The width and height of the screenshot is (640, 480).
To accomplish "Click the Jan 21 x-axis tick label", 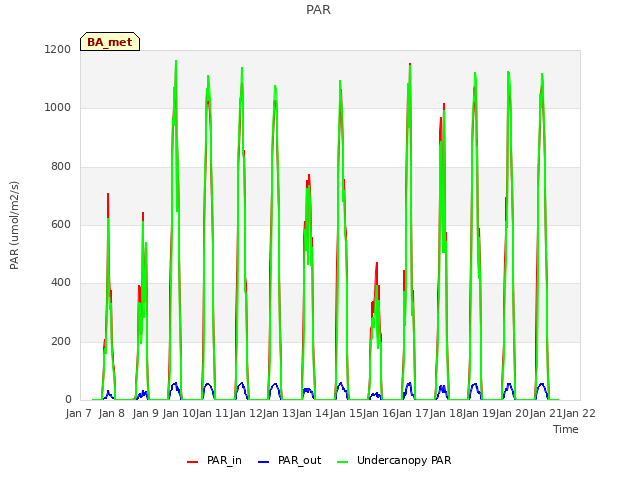I will pos(547,413).
